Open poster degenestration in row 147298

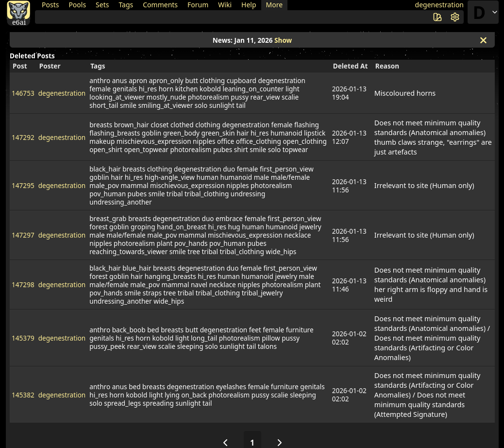point(62,285)
